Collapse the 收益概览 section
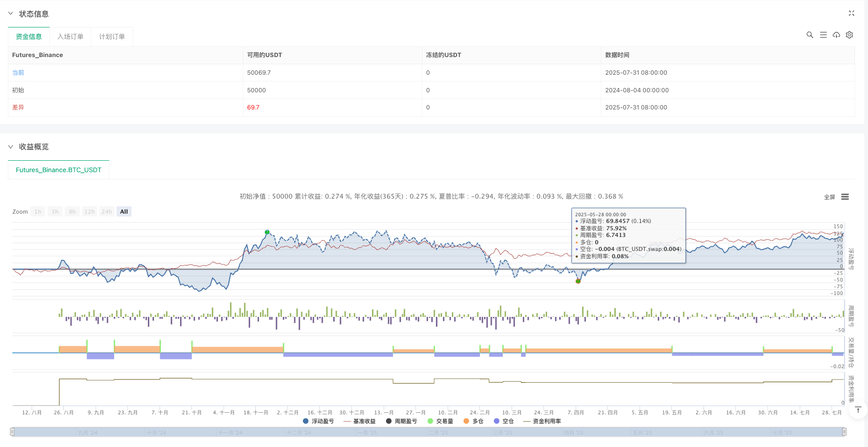This screenshot has width=868, height=447. click(x=11, y=147)
